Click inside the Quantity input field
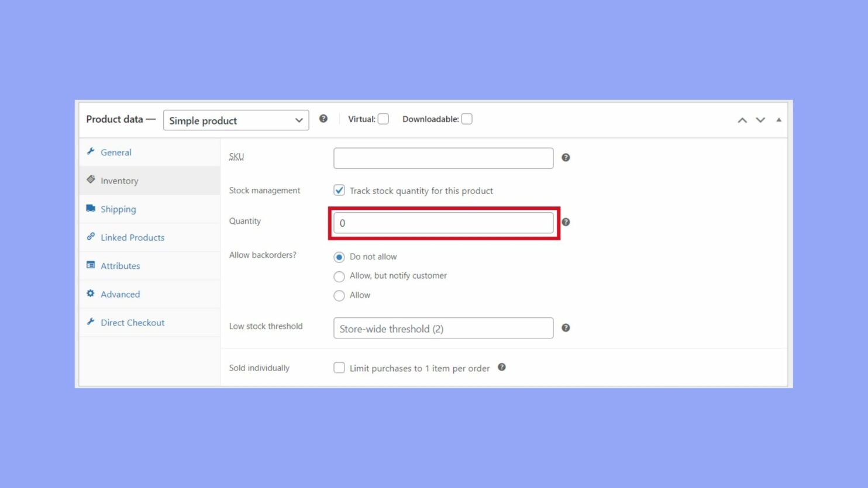Screen dimensions: 868x488 (443, 223)
